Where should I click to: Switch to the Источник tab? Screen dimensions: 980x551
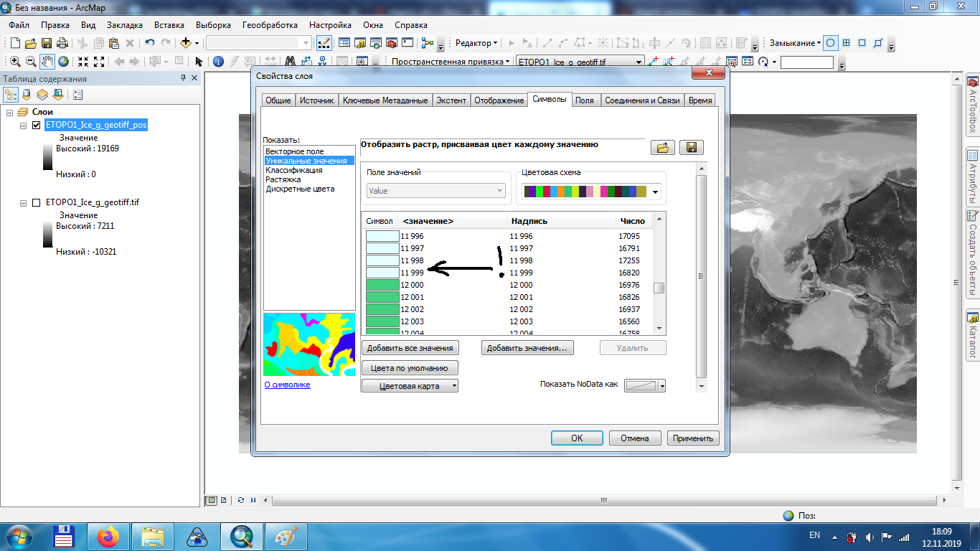[316, 100]
